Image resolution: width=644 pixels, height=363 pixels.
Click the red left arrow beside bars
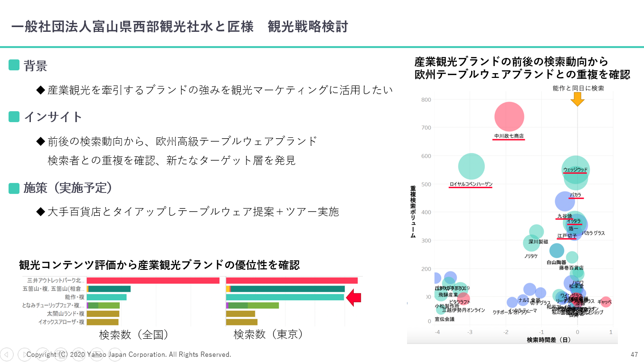(354, 298)
